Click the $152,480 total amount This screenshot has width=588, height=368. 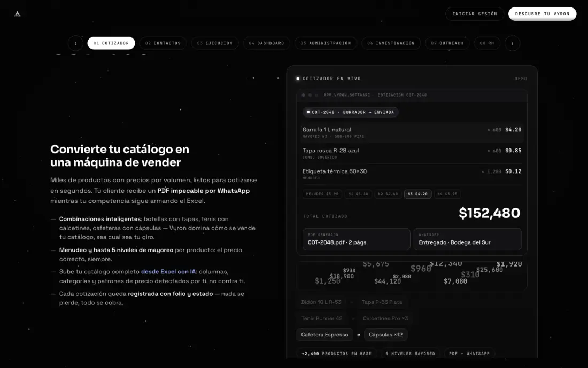click(489, 213)
